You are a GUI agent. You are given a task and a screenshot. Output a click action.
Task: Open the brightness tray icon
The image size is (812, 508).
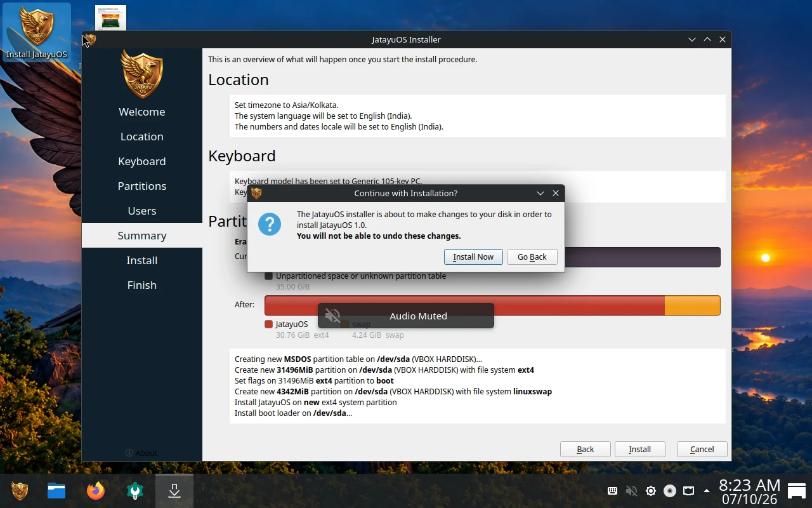point(651,491)
